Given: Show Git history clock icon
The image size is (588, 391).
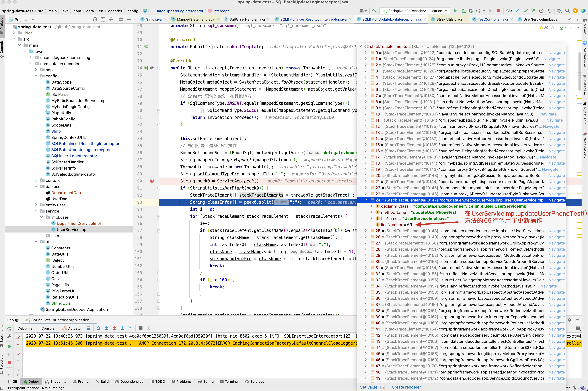Looking at the screenshot, I should (541, 11).
